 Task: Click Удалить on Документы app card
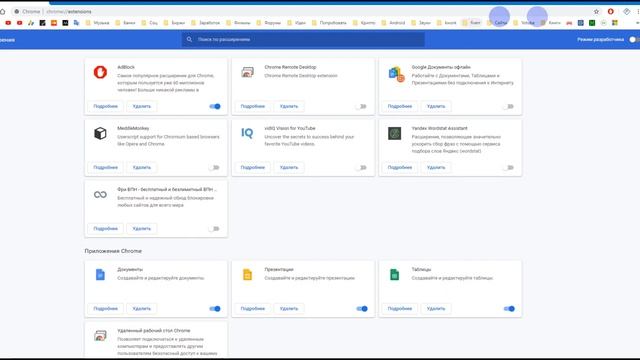coord(142,309)
